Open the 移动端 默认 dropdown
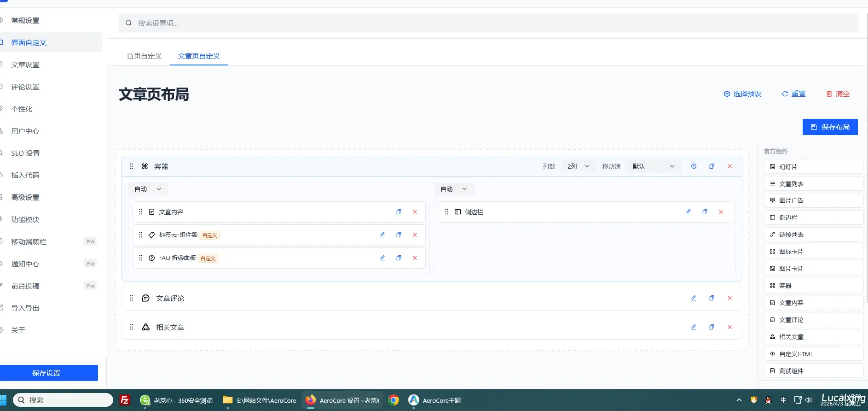Viewport: 868px width, 411px height. pos(653,166)
